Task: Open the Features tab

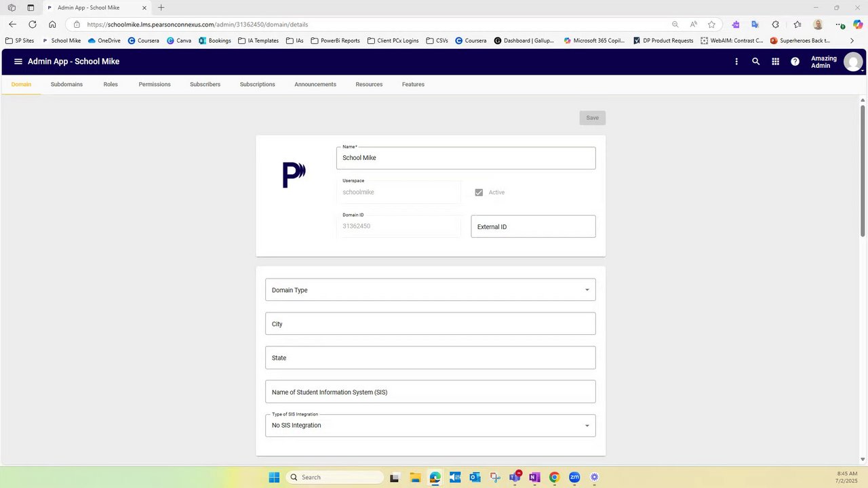Action: 413,85
